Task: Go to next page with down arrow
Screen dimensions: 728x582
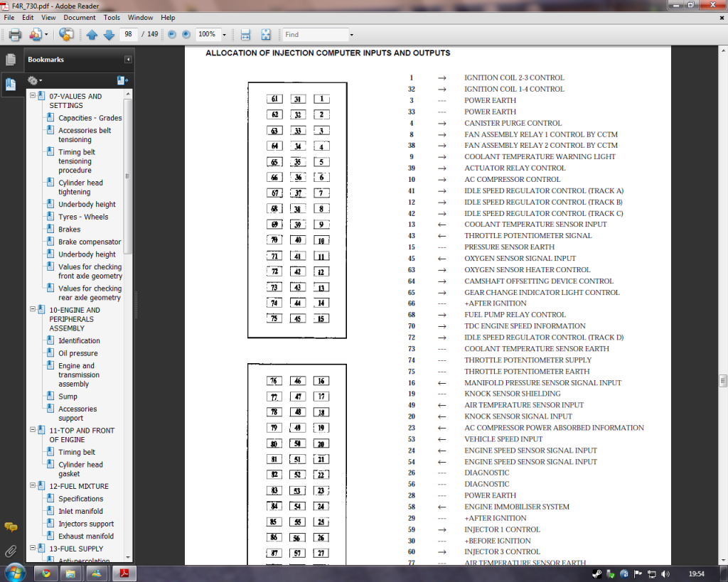Action: coord(109,35)
